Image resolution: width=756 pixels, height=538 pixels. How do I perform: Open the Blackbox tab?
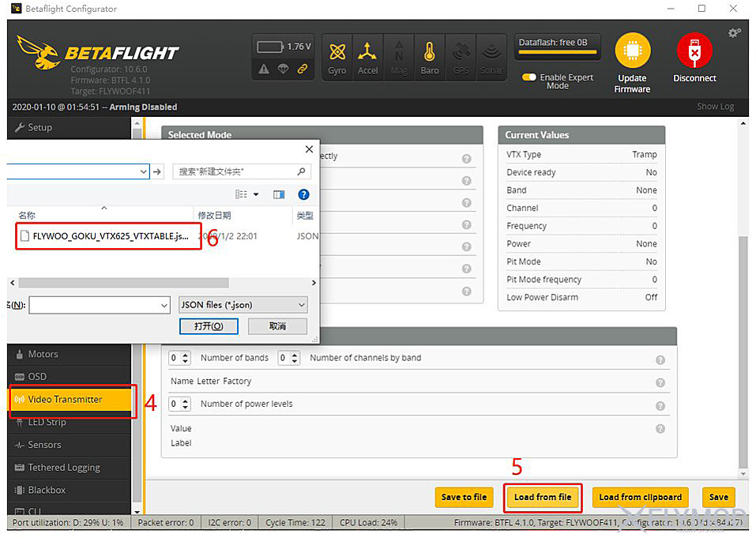(x=69, y=490)
